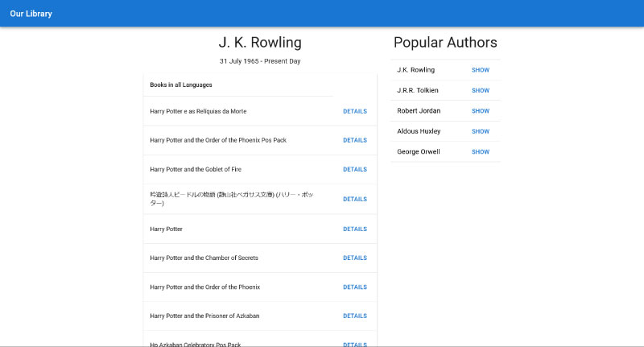Click the 31 July 1965 - Present Day text
This screenshot has width=644, height=347.
point(260,61)
